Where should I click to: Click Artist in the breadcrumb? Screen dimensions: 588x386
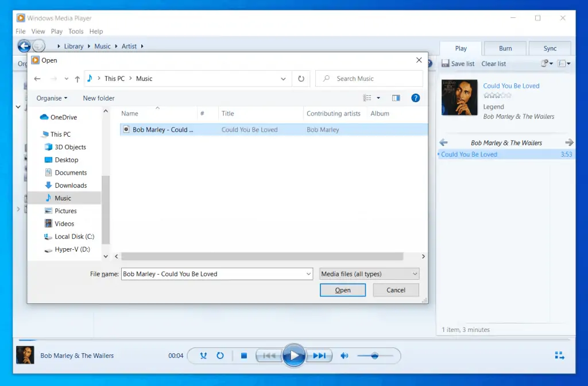coord(129,46)
